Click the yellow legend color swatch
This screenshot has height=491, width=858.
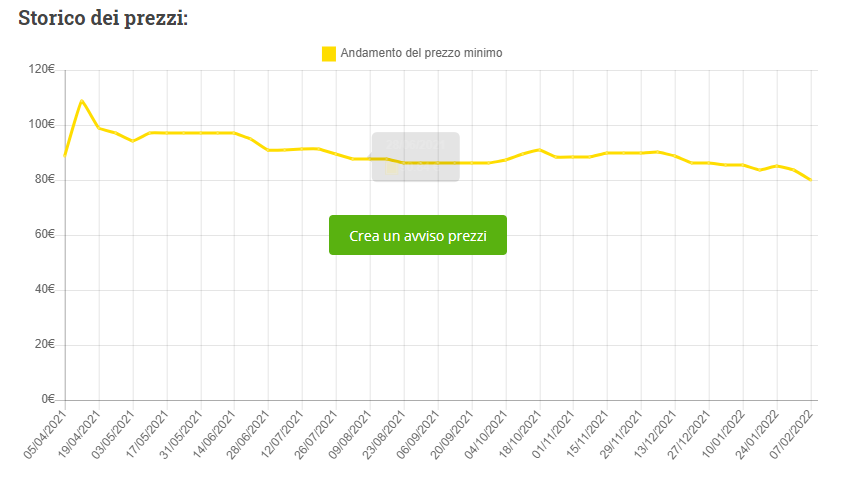[x=328, y=53]
